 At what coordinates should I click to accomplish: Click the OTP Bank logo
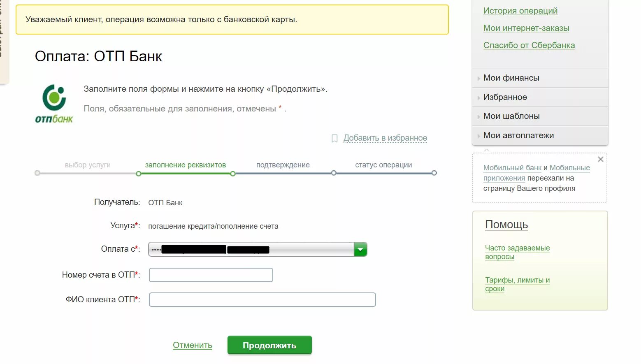(x=54, y=104)
